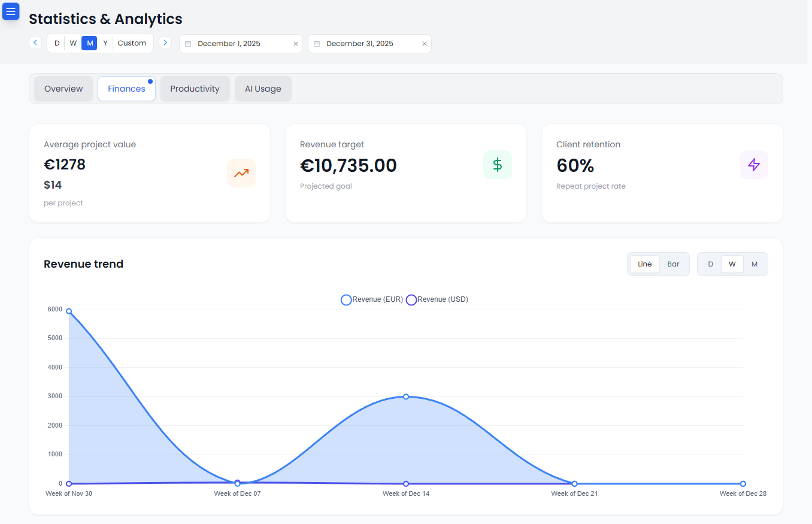Image resolution: width=812 pixels, height=524 pixels.
Task: Clear the December 31, 2025 end date
Action: tap(424, 44)
